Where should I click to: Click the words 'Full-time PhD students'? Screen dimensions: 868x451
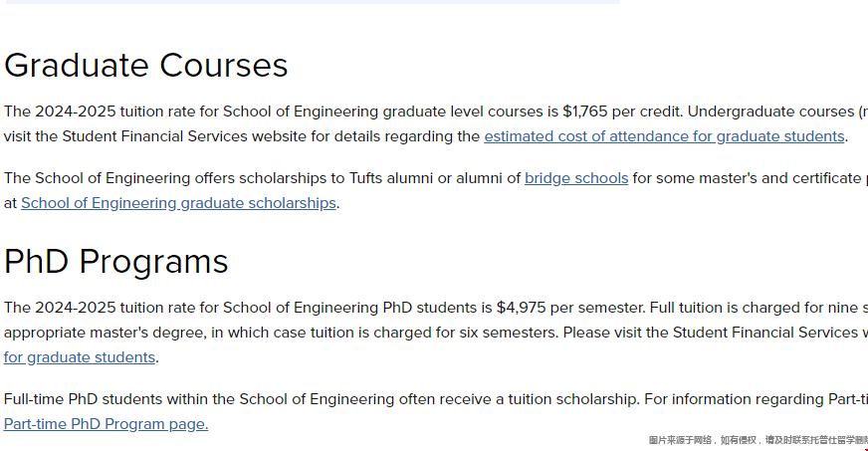pos(83,399)
